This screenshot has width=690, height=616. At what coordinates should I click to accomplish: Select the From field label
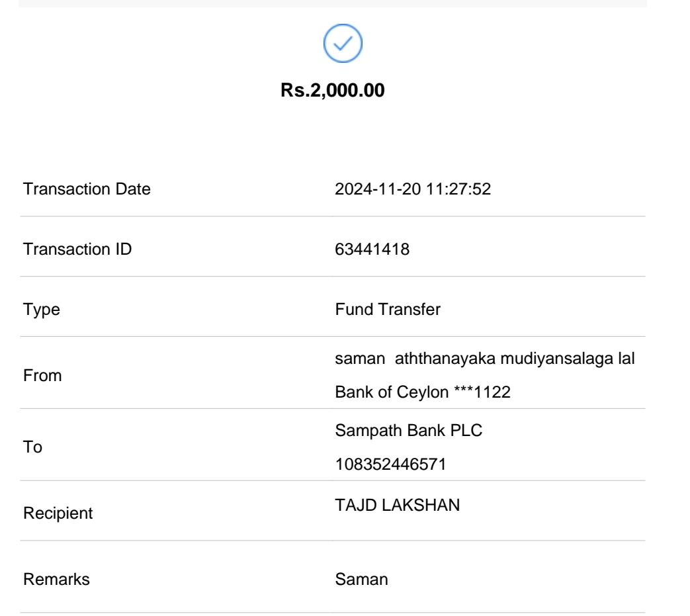pyautogui.click(x=42, y=375)
